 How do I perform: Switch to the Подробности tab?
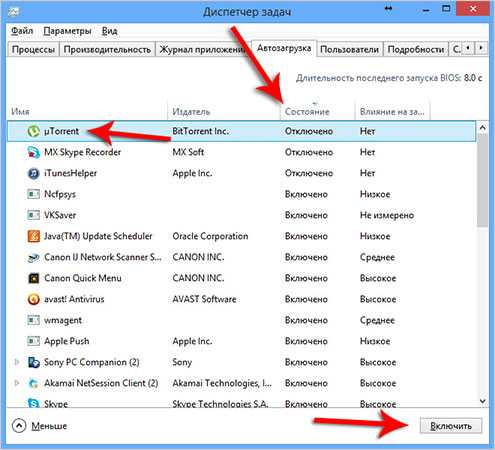click(x=416, y=49)
